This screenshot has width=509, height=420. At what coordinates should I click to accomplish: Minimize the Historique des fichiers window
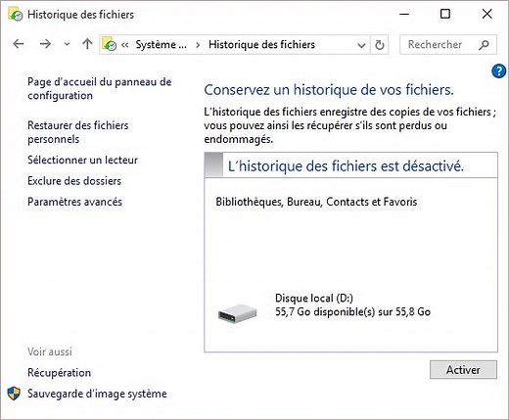(404, 14)
